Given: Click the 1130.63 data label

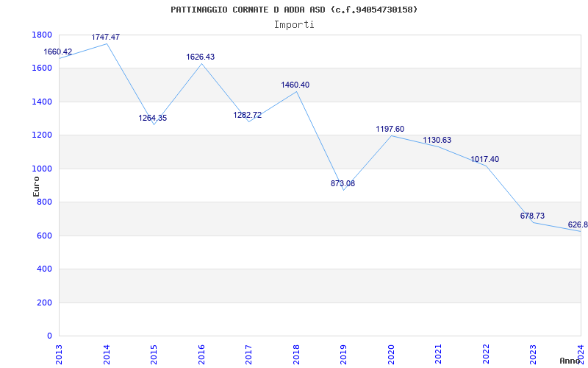Looking at the screenshot, I should pyautogui.click(x=437, y=141).
